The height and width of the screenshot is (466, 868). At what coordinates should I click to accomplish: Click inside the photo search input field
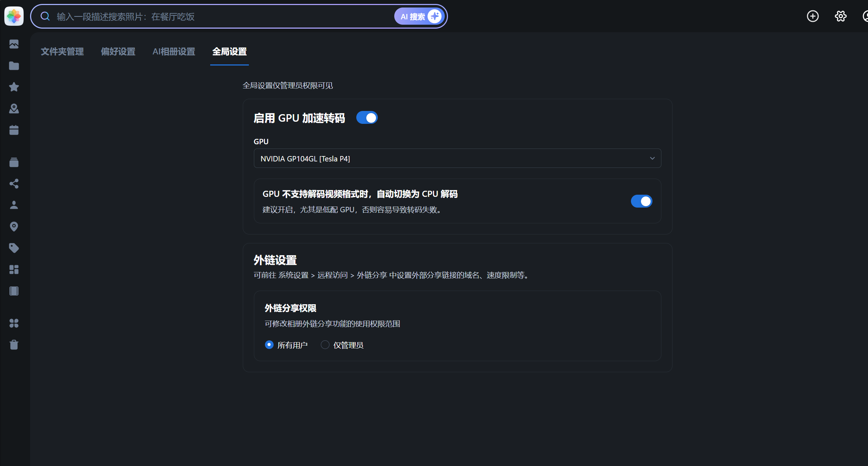(215, 16)
